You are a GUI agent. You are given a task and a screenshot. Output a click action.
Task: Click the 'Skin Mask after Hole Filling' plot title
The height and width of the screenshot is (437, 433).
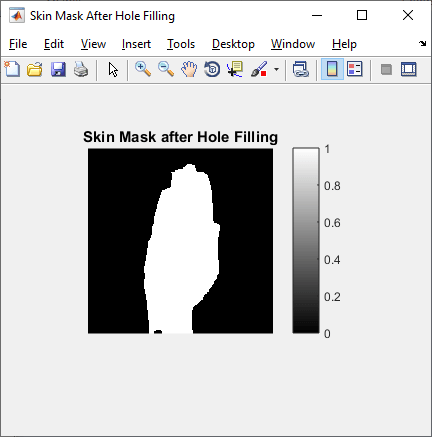[180, 137]
